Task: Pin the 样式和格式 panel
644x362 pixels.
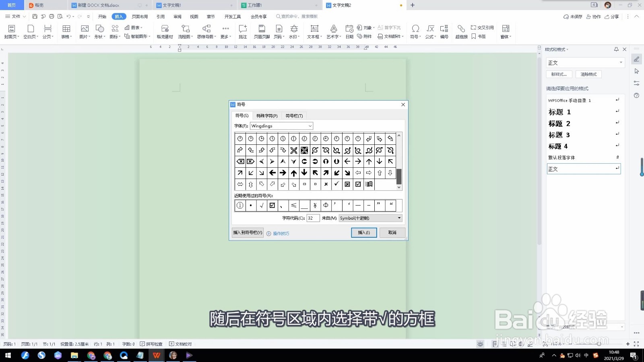Action: pos(616,49)
